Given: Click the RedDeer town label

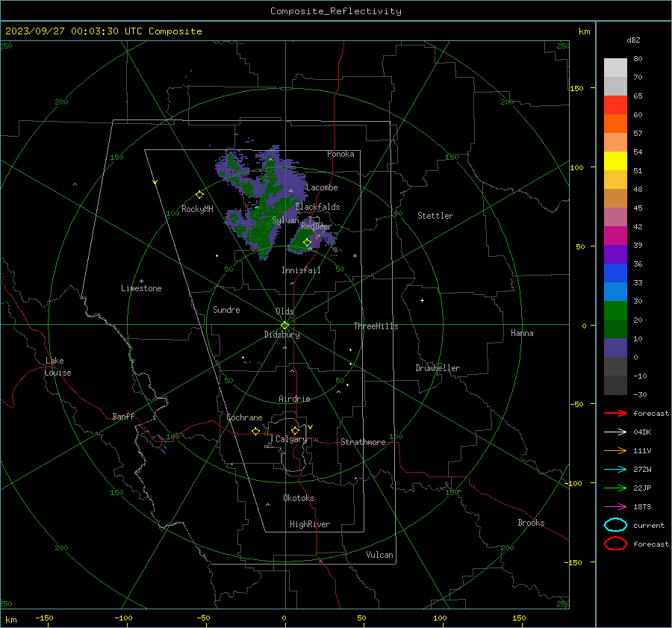Looking at the screenshot, I should [x=317, y=226].
